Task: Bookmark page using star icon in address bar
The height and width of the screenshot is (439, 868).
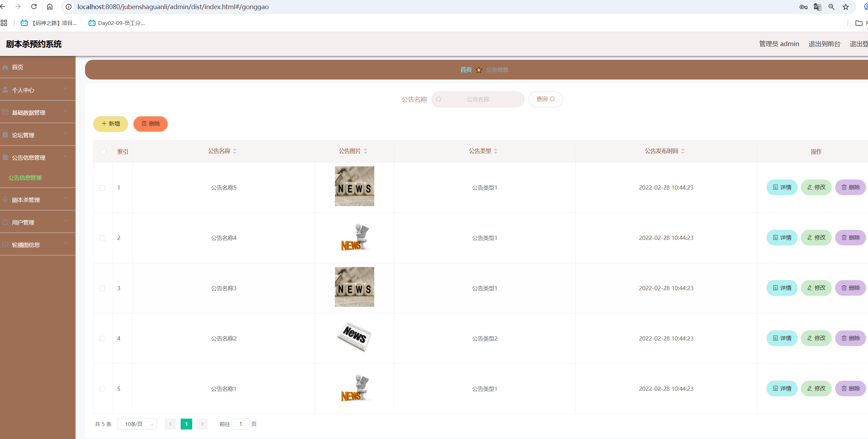Action: (846, 7)
